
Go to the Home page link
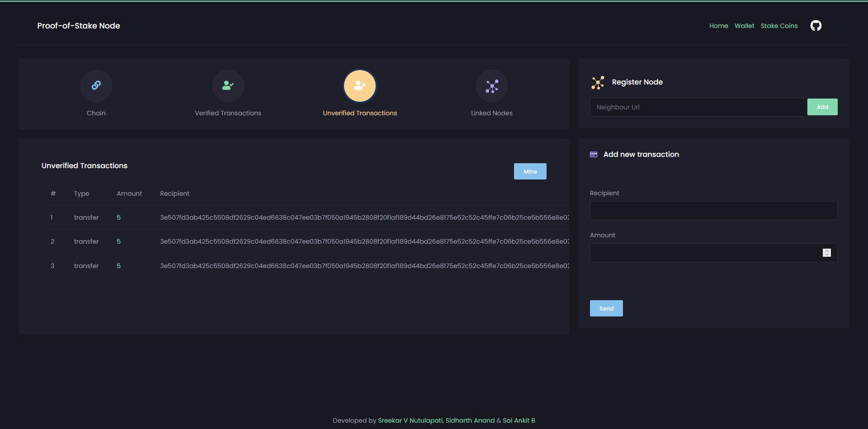click(x=718, y=26)
